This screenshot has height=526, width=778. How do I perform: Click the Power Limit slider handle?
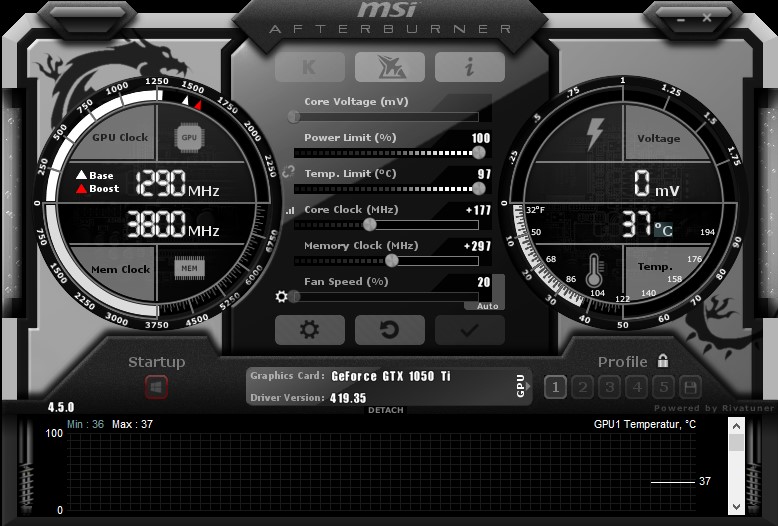tap(479, 152)
